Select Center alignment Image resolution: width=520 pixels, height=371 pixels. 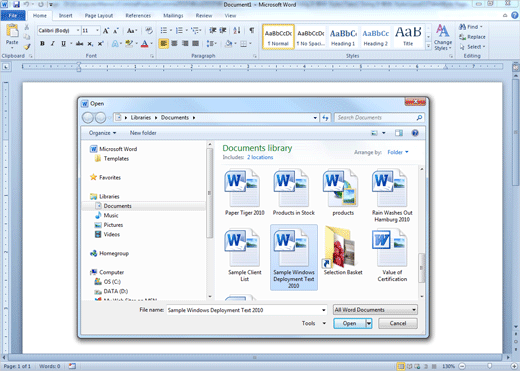click(x=174, y=44)
